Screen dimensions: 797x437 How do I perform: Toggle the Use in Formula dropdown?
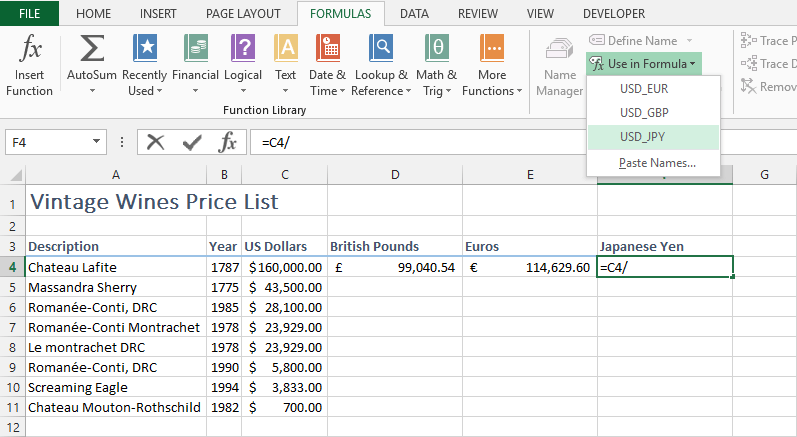click(x=643, y=64)
